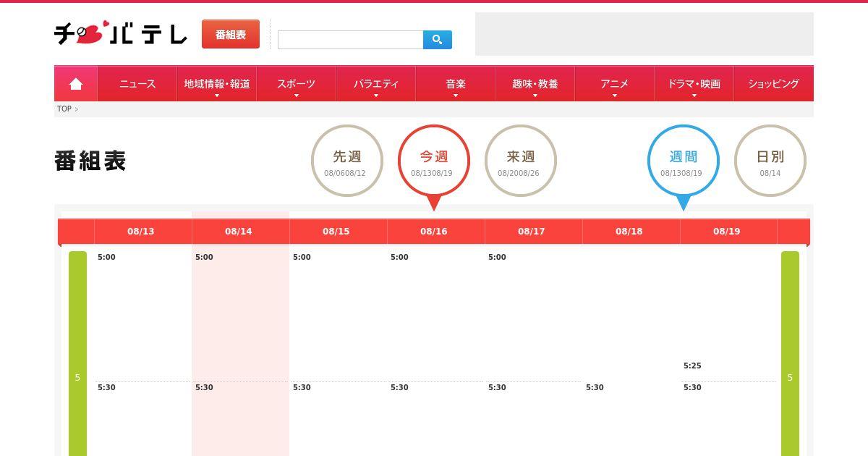
Task: Click the magnifier search button
Action: tap(438, 40)
